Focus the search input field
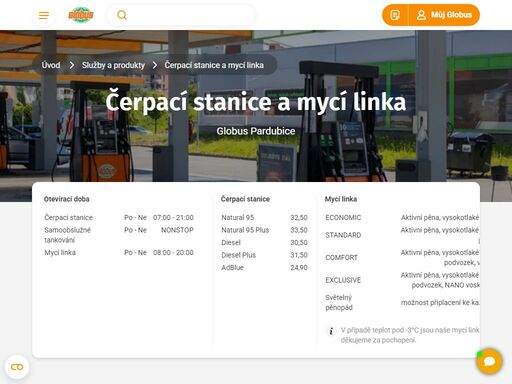Image resolution: width=512 pixels, height=384 pixels. click(x=181, y=15)
